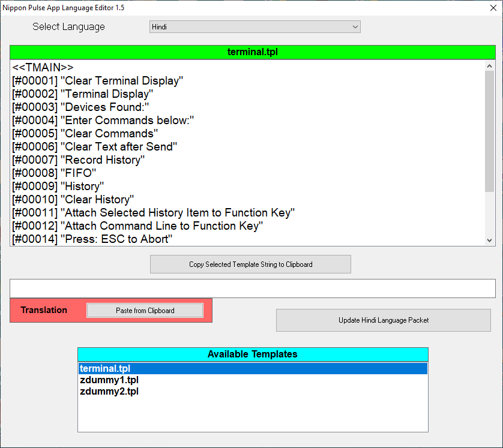Click Paste from Clipboard button
Viewport: 503px width, 448px height.
[x=145, y=311]
